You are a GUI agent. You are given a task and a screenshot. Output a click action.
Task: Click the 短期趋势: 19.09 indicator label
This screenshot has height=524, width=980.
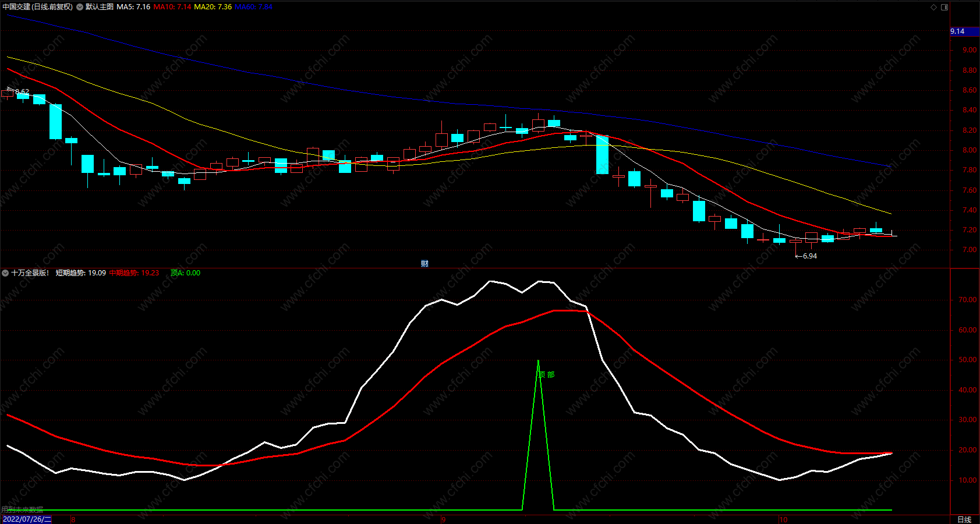[x=81, y=273]
